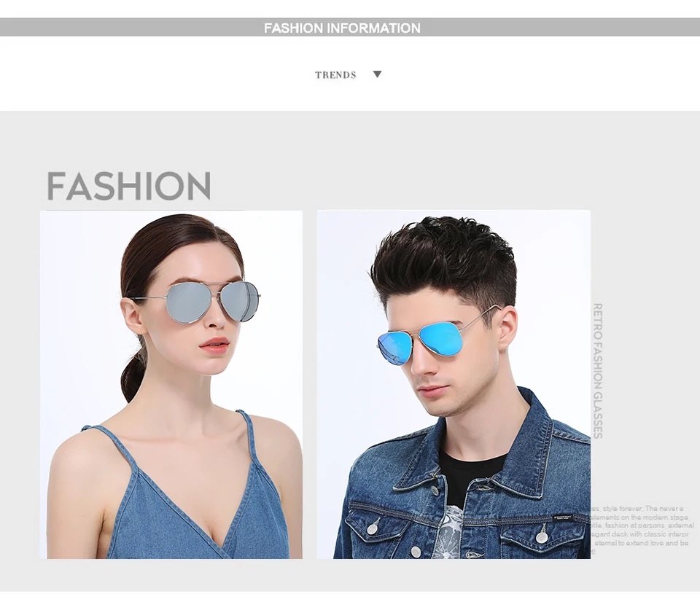The height and width of the screenshot is (610, 700).
Task: Click the large FASHION heading
Action: [128, 186]
